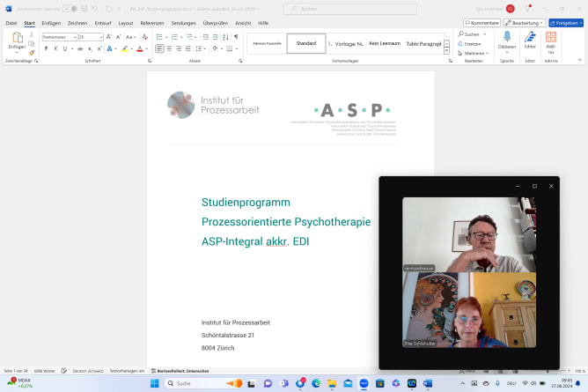Click the Freigeben share button

click(566, 23)
